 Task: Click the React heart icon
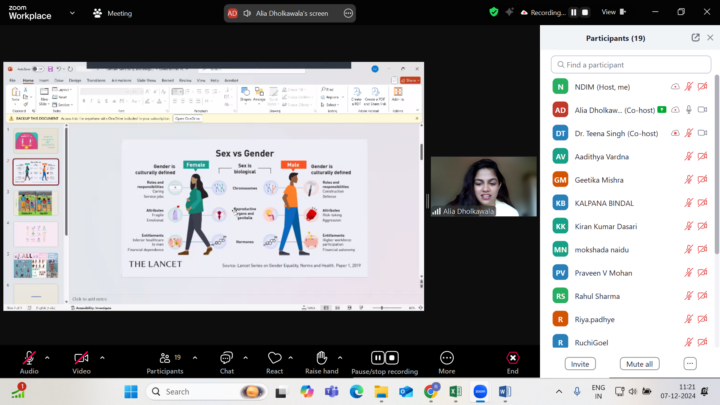(x=274, y=357)
